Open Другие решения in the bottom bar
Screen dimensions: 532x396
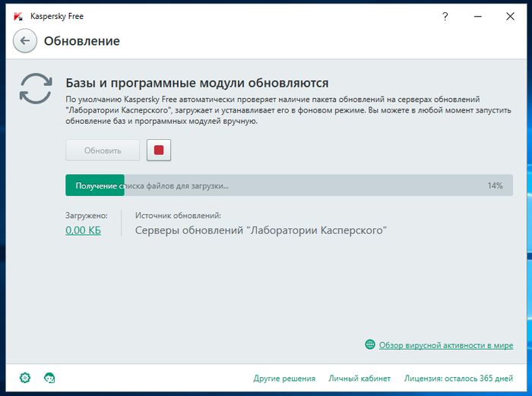(x=283, y=379)
